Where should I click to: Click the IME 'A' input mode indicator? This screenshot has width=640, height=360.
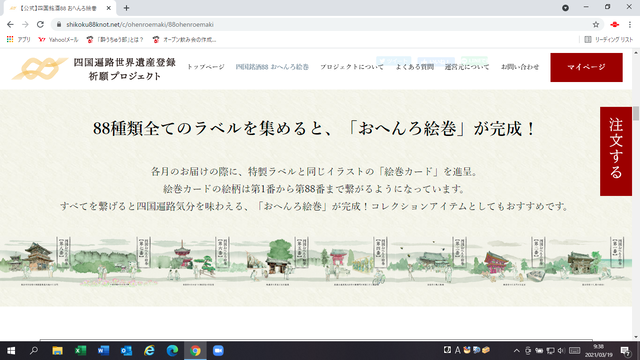point(458,350)
